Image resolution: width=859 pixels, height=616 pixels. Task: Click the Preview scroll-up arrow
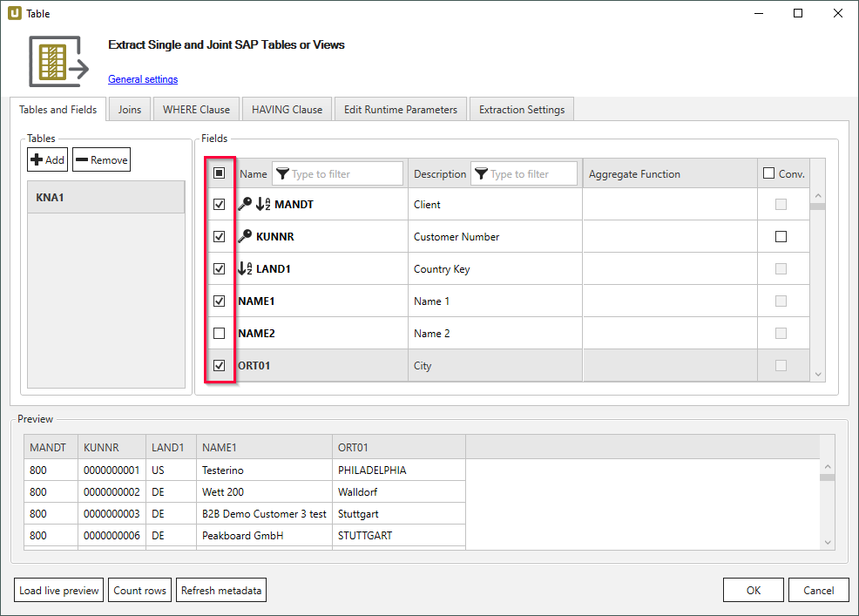[x=828, y=466]
